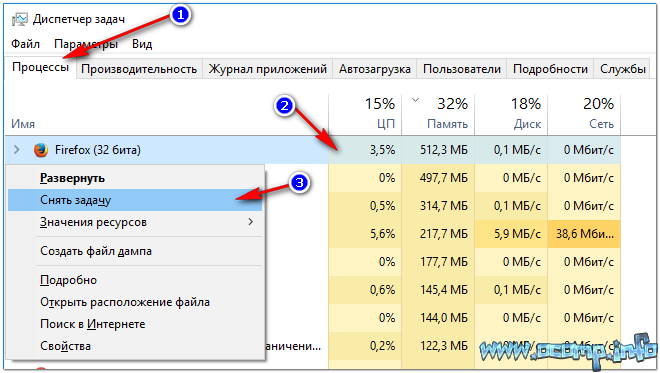Open the Службы tab

point(623,69)
